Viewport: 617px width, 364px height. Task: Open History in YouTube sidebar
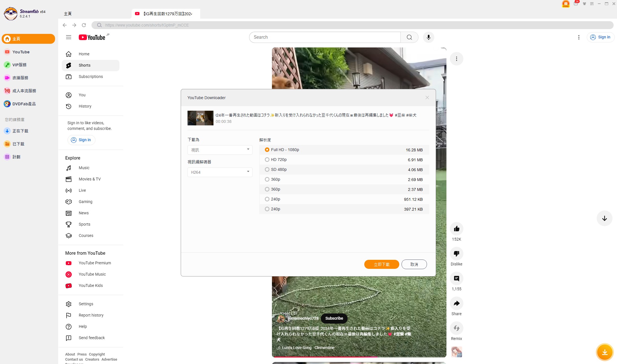[91, 106]
